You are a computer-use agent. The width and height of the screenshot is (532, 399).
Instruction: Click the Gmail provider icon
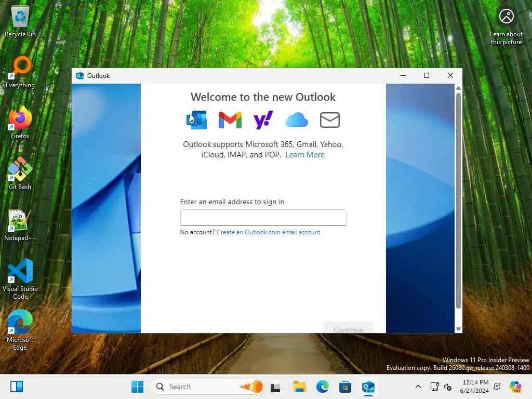(230, 120)
